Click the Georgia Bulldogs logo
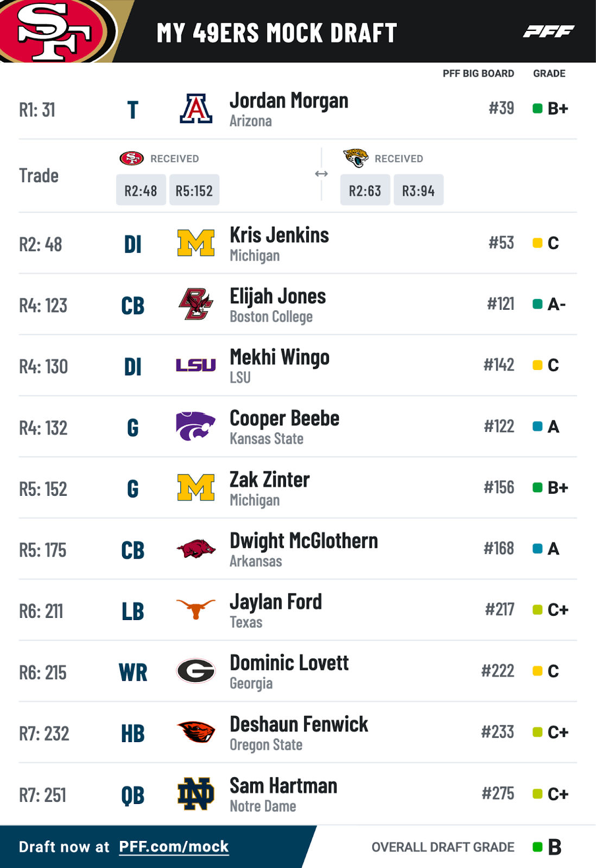 click(x=196, y=671)
